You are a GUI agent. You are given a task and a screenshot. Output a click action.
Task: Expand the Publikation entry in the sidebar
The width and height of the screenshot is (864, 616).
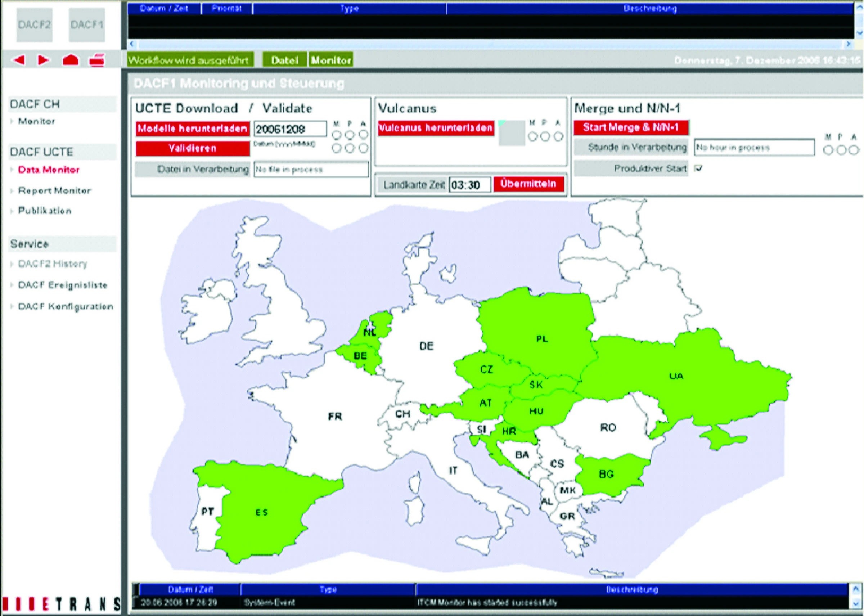coord(44,210)
